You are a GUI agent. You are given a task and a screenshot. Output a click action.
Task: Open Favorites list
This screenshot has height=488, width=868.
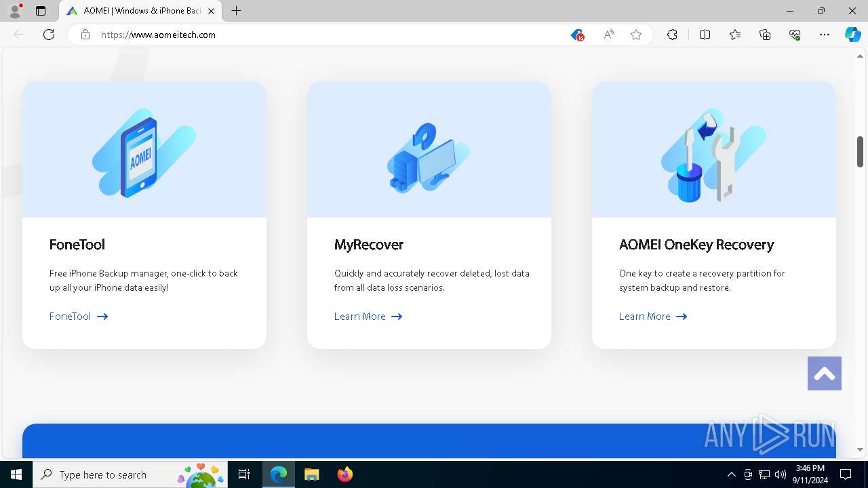[735, 35]
